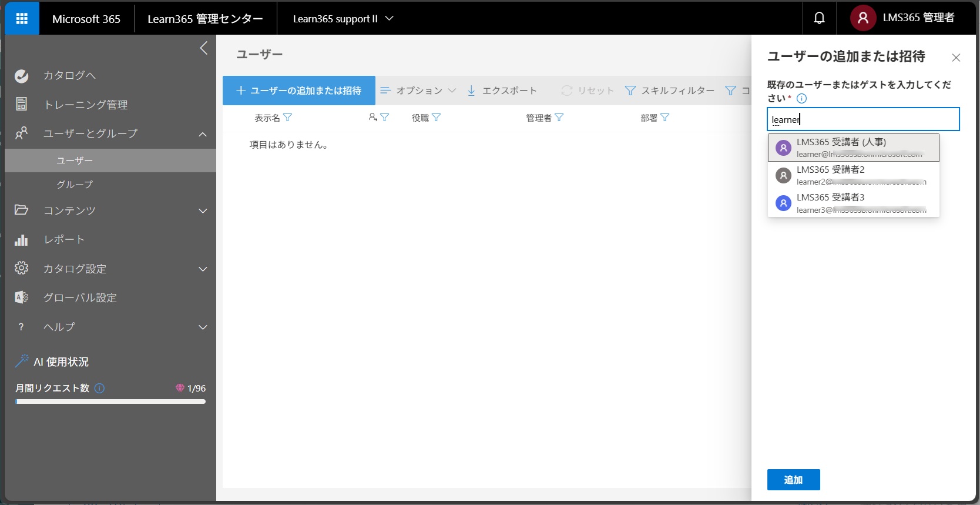Screen dimensions: 980x505
Task: Click the info icon beside 月間リクエスト数
Action: point(99,388)
